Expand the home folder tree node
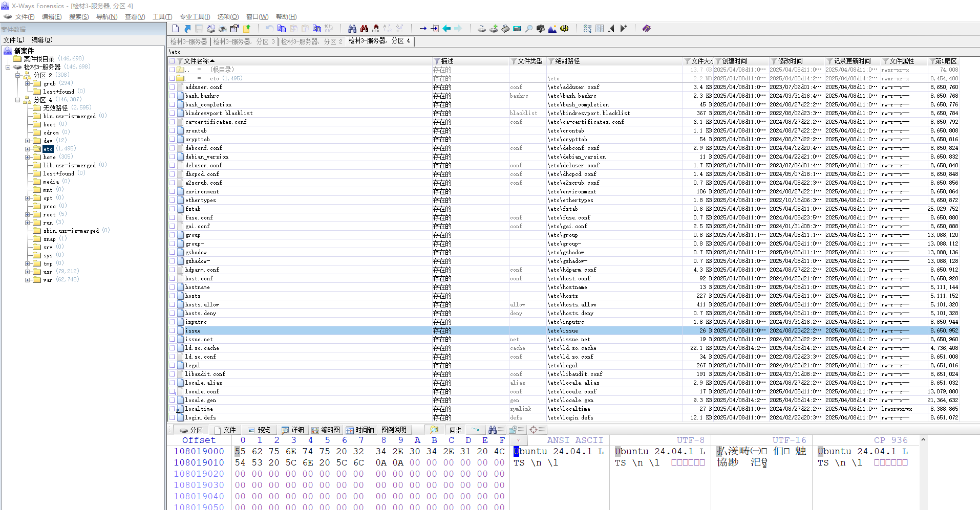Screen dimensions: 980x510 click(28, 157)
